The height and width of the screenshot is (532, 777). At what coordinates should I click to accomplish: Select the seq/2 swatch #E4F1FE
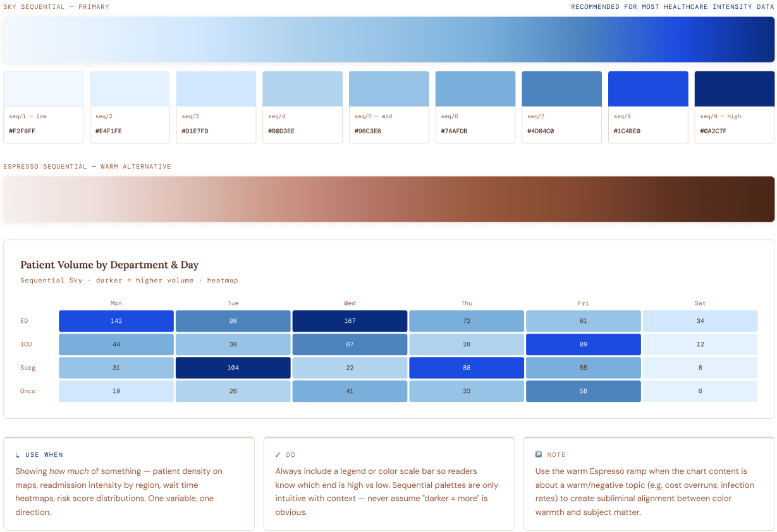pos(130,107)
